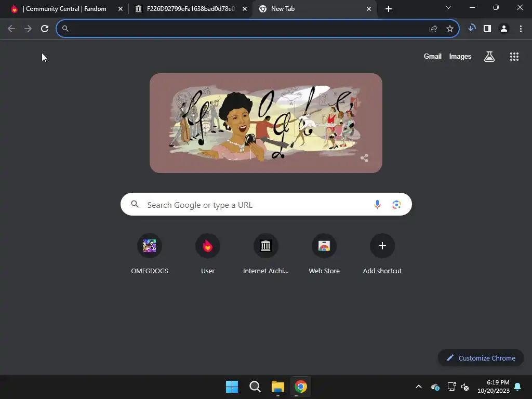Select the New Tab tab
This screenshot has height=399, width=532.
click(314, 9)
